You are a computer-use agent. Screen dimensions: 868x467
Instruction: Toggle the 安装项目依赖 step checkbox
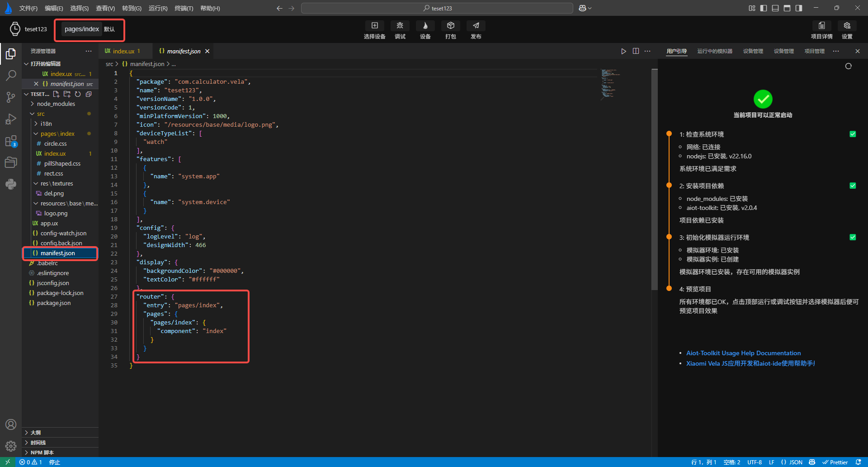pyautogui.click(x=853, y=186)
